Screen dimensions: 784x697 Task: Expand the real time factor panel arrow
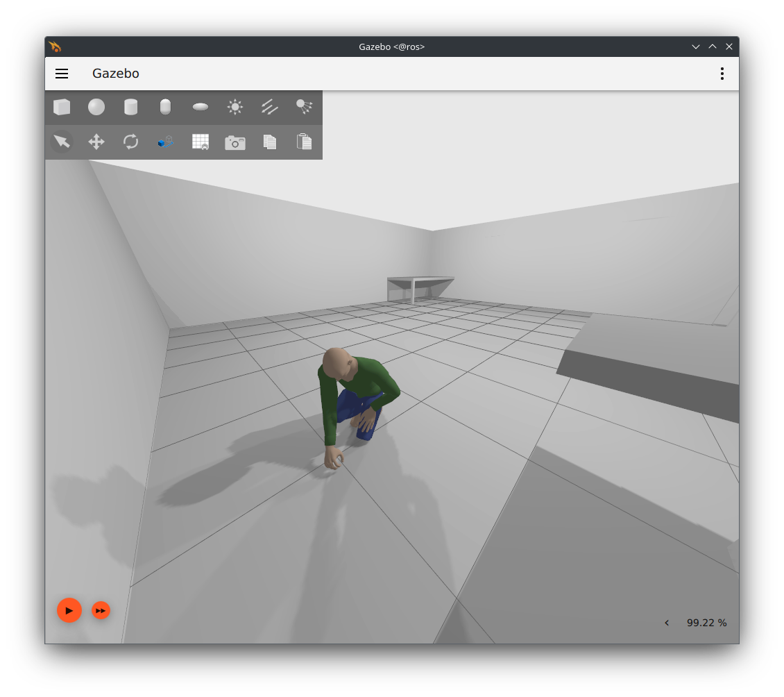coord(667,623)
